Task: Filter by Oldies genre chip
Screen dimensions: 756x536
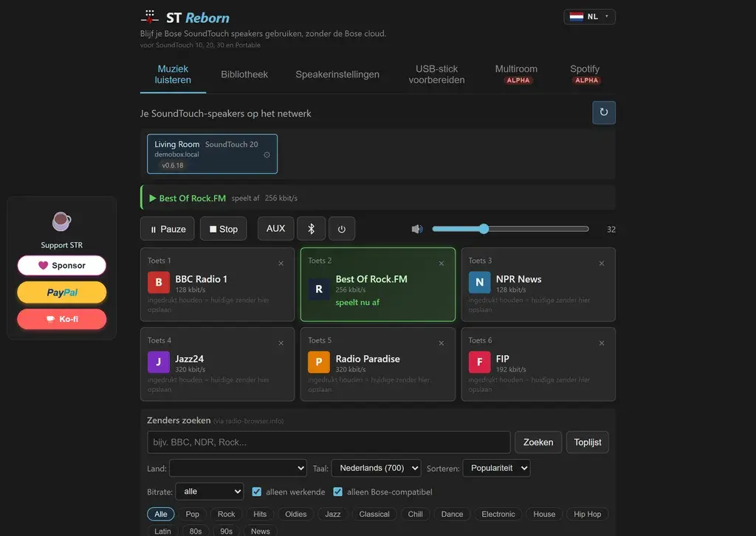Action: (295, 515)
